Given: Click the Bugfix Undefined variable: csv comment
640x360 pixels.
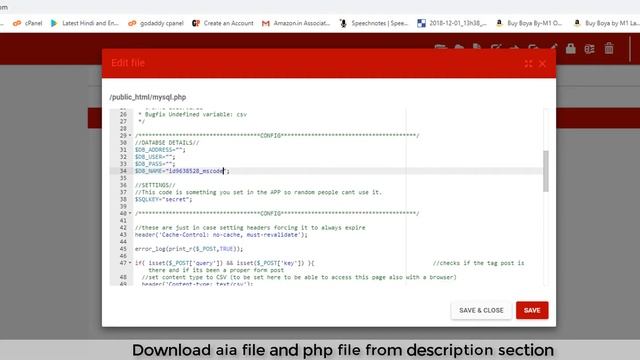Looking at the screenshot, I should pos(192,115).
